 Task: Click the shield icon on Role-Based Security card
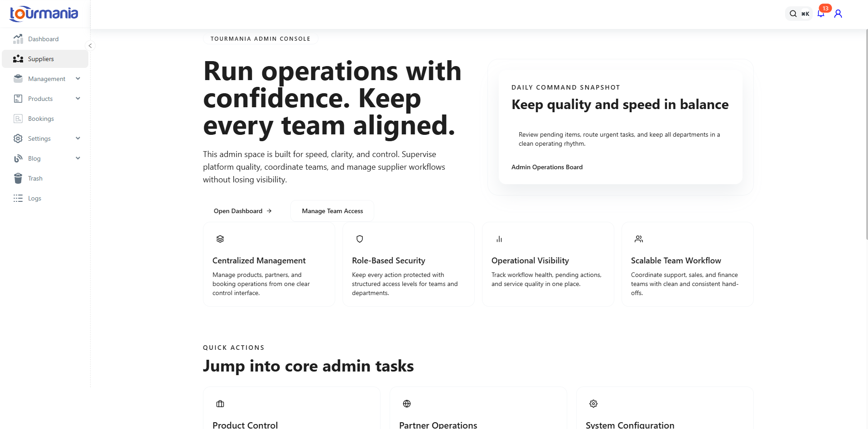pos(360,239)
